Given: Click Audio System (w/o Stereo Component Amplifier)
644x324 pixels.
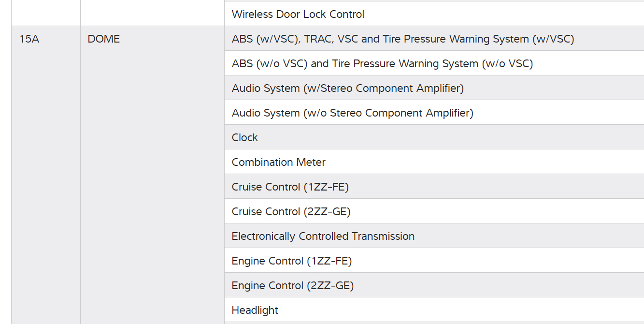Looking at the screenshot, I should click(x=352, y=113).
